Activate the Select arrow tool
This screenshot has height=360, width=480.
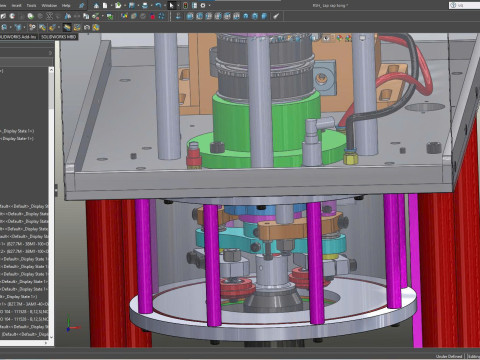(x=171, y=6)
